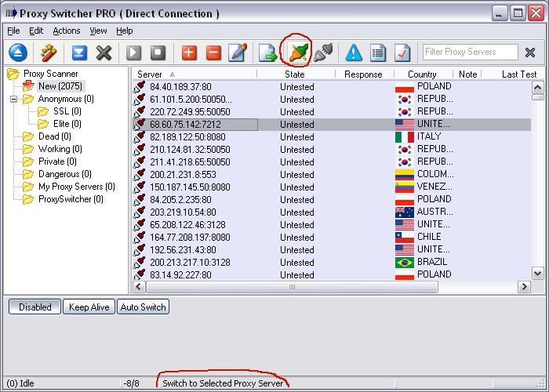Clear filter with X next to filter box
This screenshot has height=392, width=549.
(530, 53)
